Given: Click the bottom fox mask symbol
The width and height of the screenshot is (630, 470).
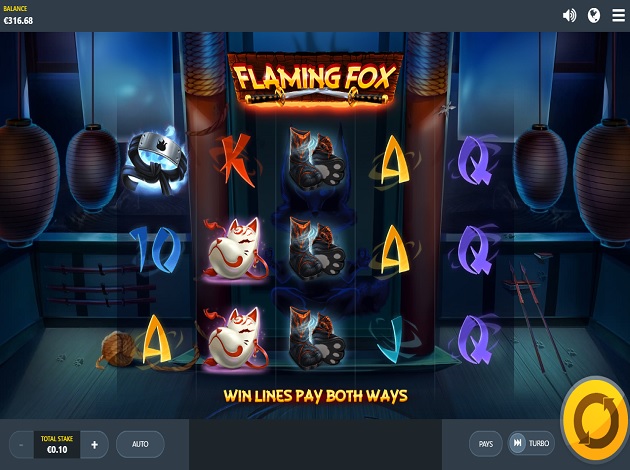Looking at the screenshot, I should click(x=235, y=339).
